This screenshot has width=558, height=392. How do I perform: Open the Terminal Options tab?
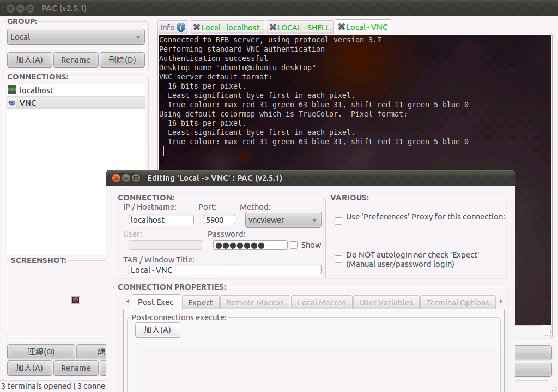click(458, 303)
